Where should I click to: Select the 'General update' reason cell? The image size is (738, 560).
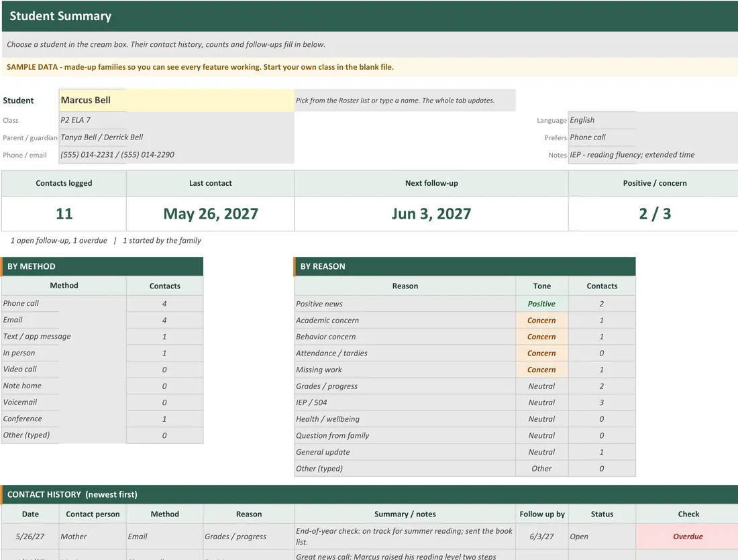[x=405, y=452]
